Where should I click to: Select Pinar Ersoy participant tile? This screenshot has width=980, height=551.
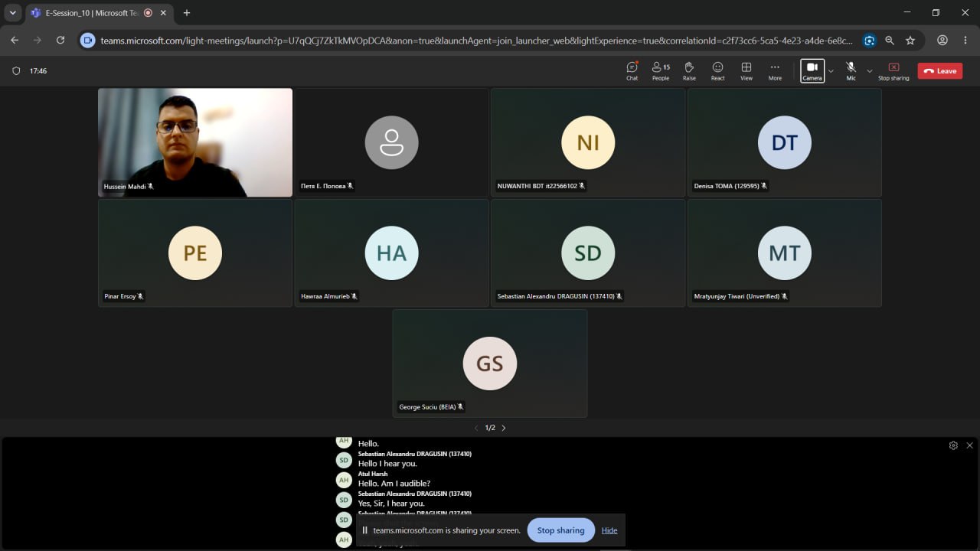coord(195,253)
